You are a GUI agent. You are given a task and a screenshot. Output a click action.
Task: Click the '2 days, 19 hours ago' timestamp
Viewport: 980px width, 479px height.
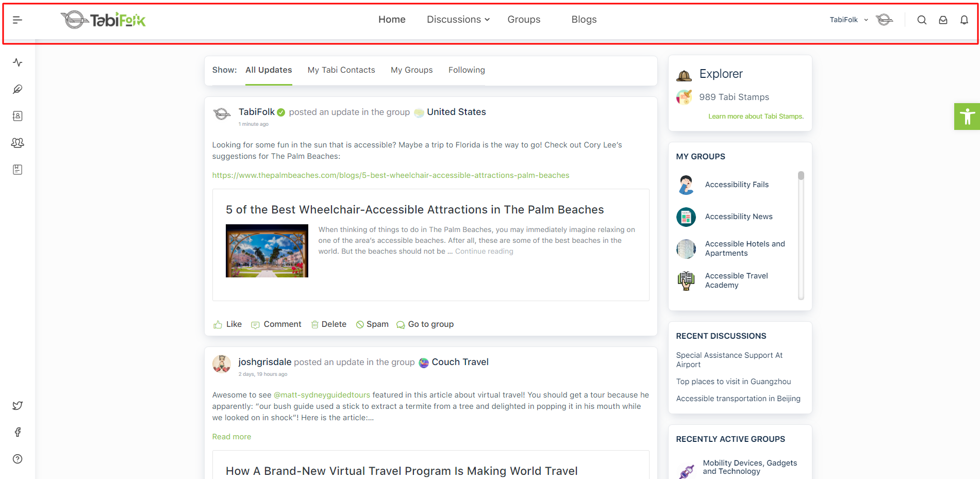click(x=263, y=374)
